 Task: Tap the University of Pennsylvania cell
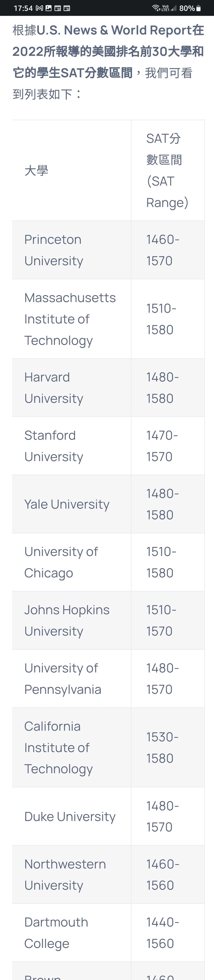tap(72, 679)
